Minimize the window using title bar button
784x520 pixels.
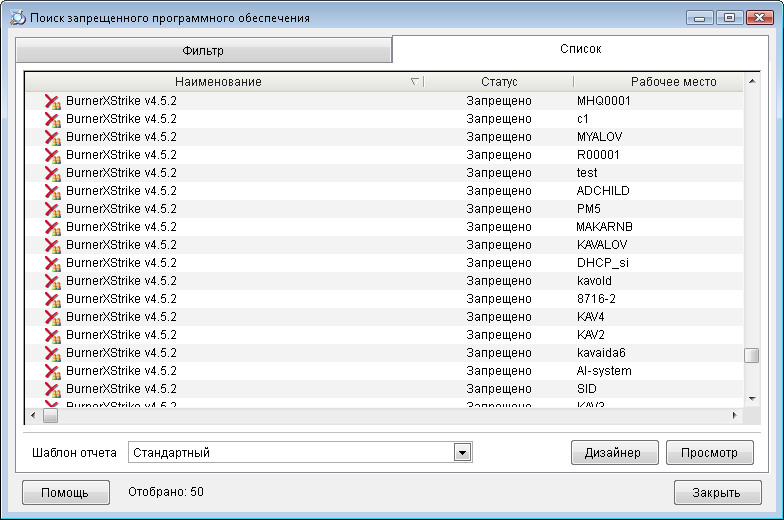700,18
